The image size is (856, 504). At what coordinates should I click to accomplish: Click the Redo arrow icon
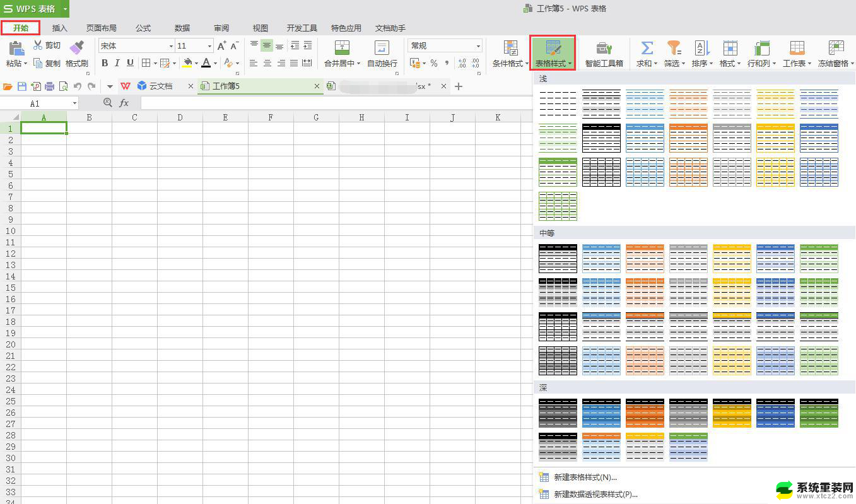[91, 86]
